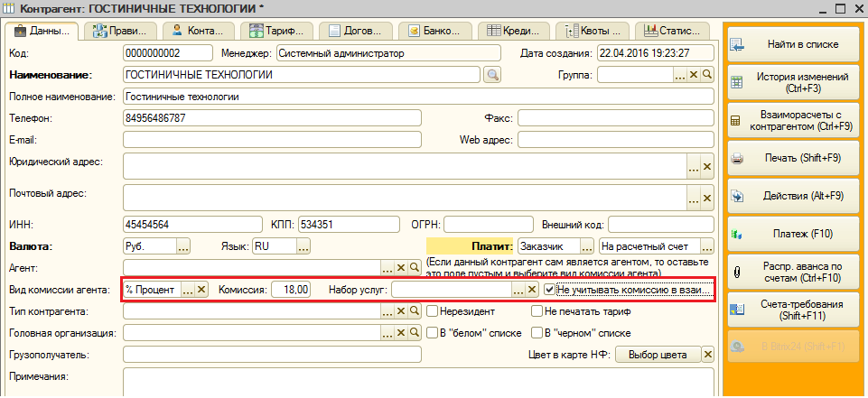Click the История изменений table icon
This screenshot has width=868, height=398.
[x=737, y=83]
